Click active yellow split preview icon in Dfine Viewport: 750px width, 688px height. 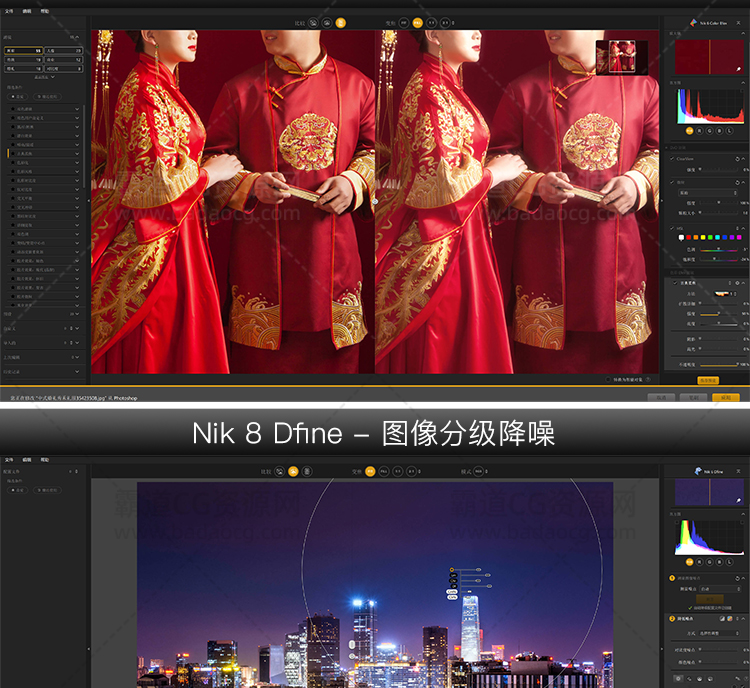tap(293, 471)
